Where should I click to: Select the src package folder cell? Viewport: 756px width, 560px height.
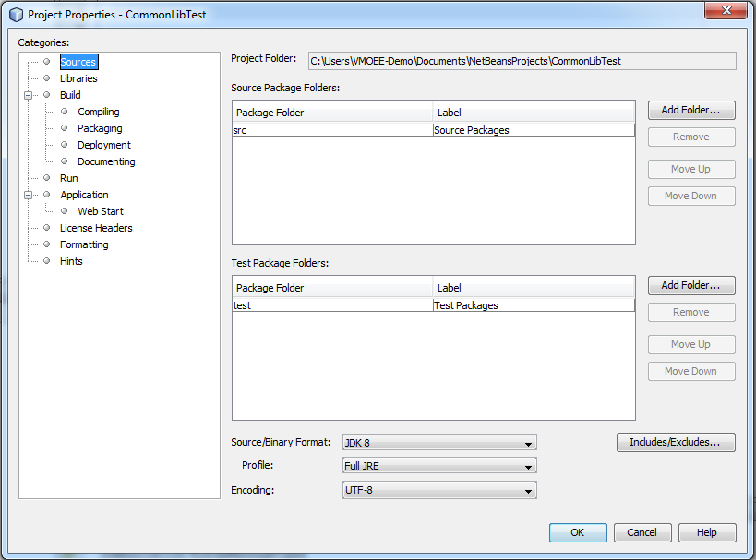(x=332, y=130)
